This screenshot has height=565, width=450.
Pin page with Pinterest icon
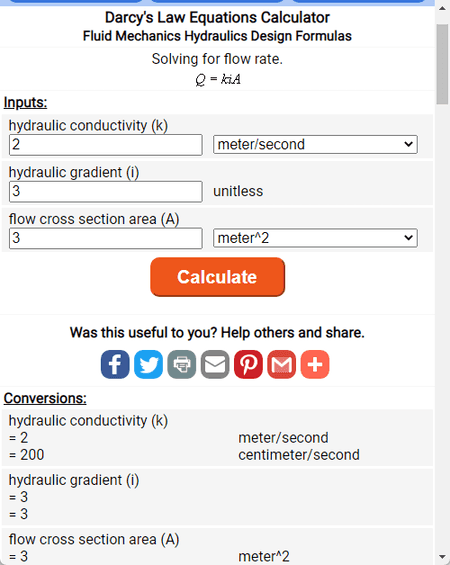point(248,364)
